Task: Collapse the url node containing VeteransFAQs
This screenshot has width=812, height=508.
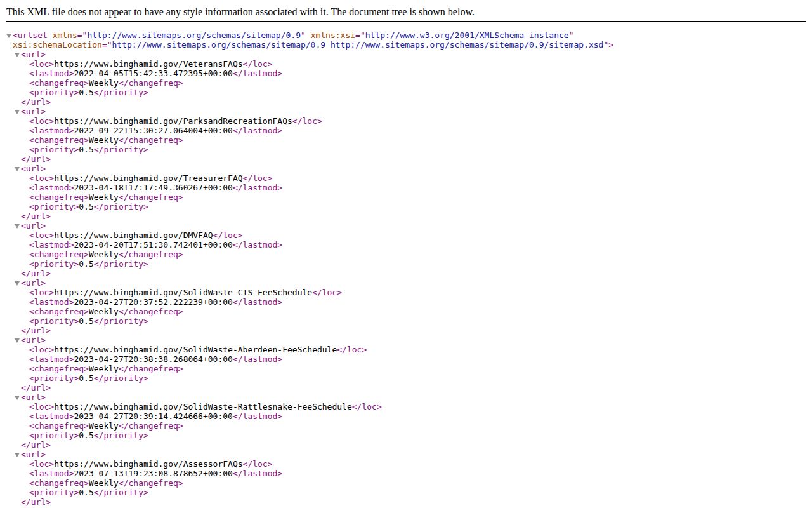Action: (x=17, y=55)
